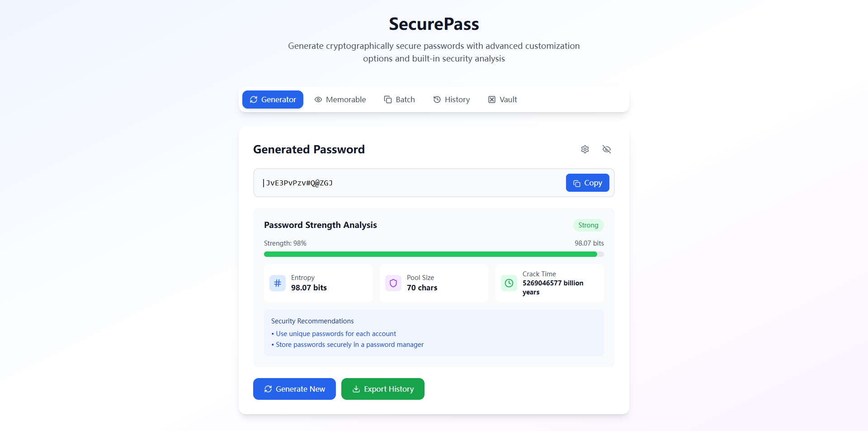
Task: Click the download icon on Export History
Action: click(356, 389)
